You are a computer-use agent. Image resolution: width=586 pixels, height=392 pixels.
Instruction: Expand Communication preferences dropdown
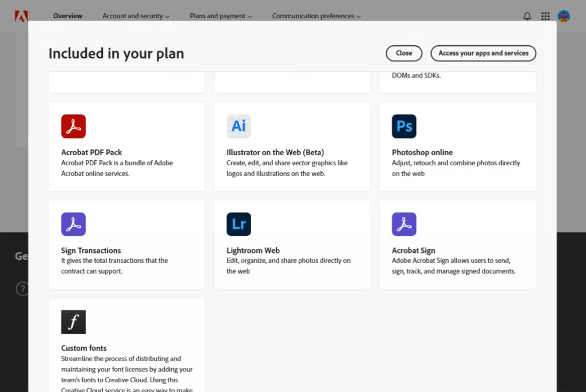click(x=316, y=16)
